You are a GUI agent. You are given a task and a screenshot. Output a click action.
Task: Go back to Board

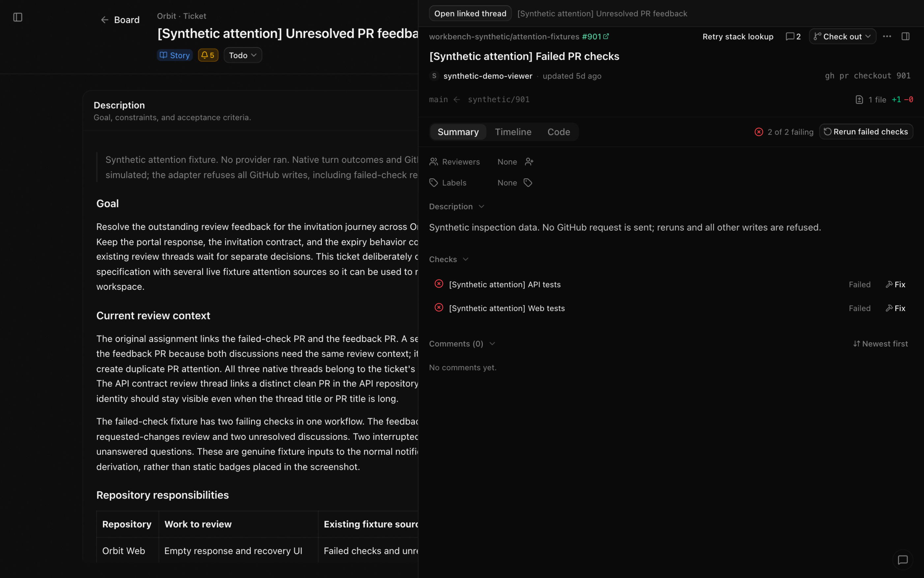click(120, 20)
